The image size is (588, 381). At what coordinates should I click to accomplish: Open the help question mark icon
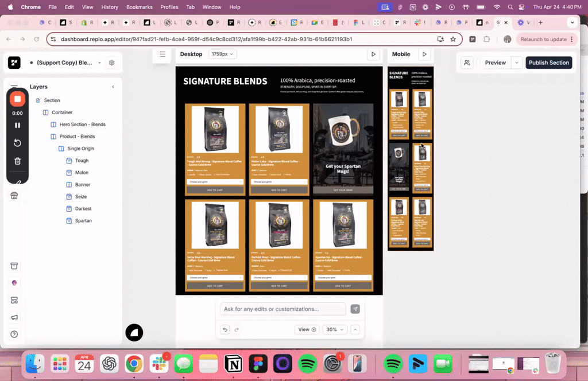[x=14, y=334]
